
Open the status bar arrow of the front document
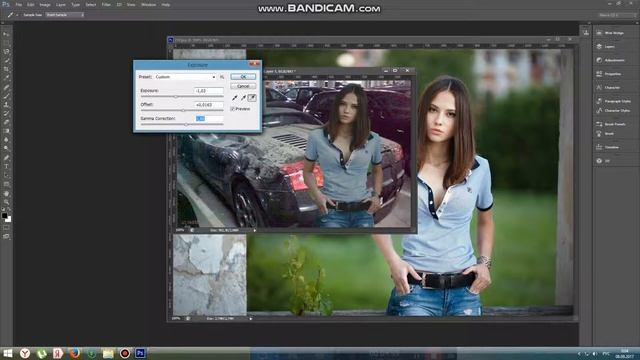255,230
